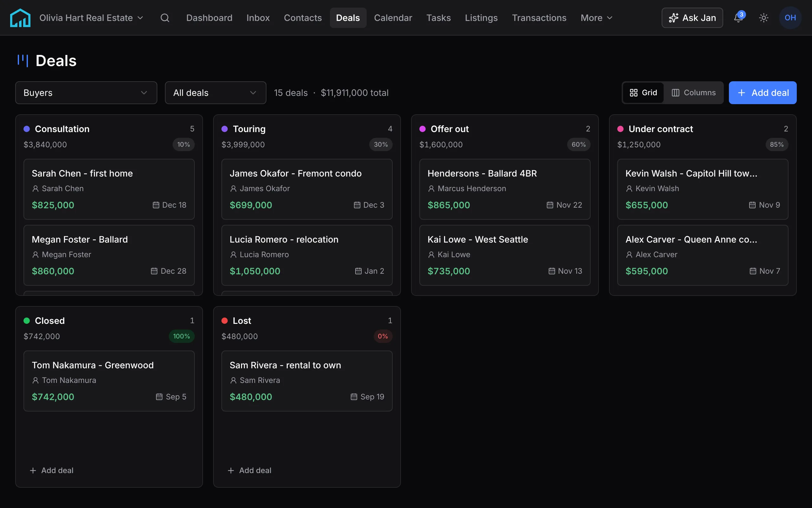Click person icon beside Tom Nakamura contact
Image resolution: width=812 pixels, height=508 pixels.
tap(36, 381)
